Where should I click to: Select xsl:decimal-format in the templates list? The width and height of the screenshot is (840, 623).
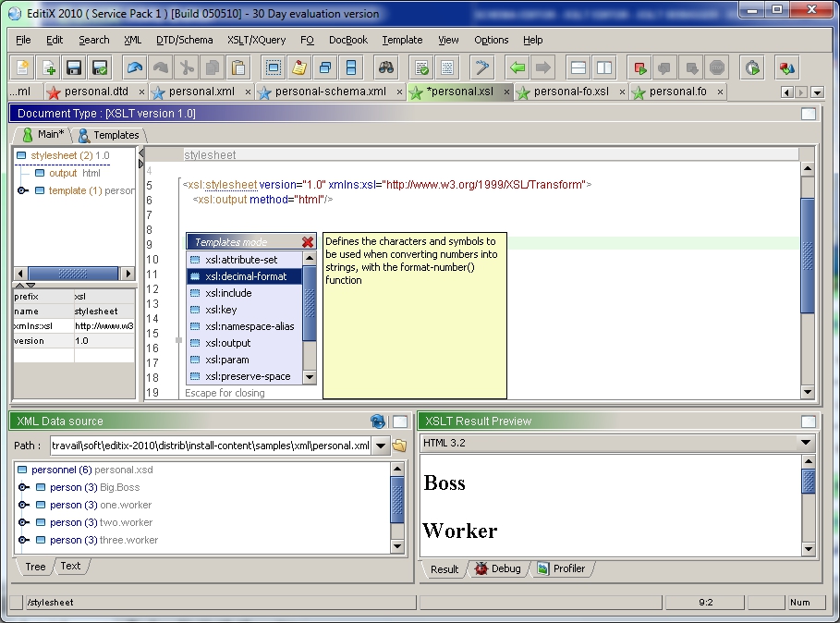coord(244,275)
